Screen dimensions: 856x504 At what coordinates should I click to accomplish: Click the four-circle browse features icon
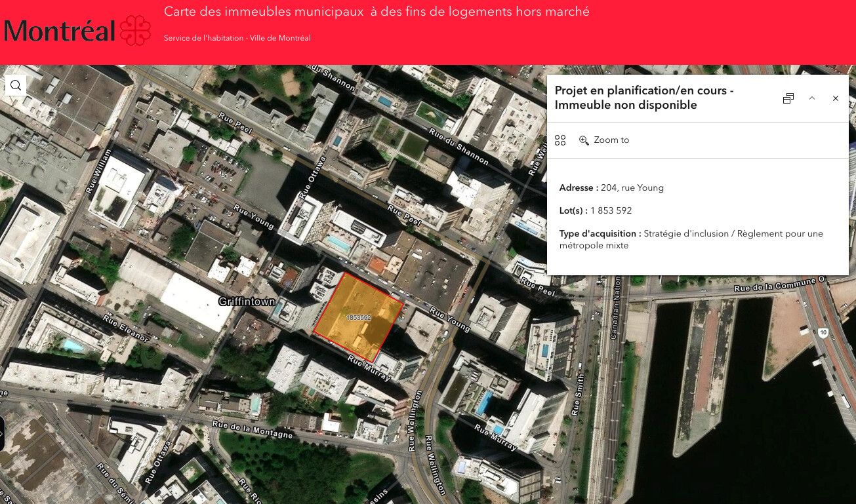[560, 140]
